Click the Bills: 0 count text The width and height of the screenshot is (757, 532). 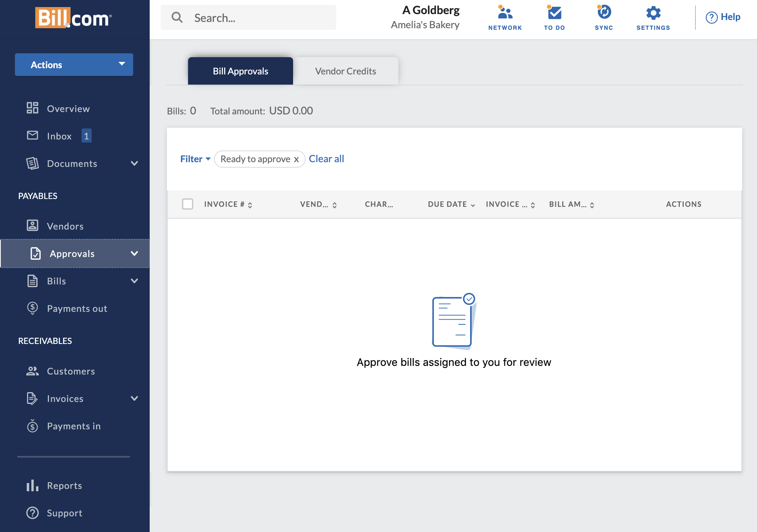coord(181,111)
